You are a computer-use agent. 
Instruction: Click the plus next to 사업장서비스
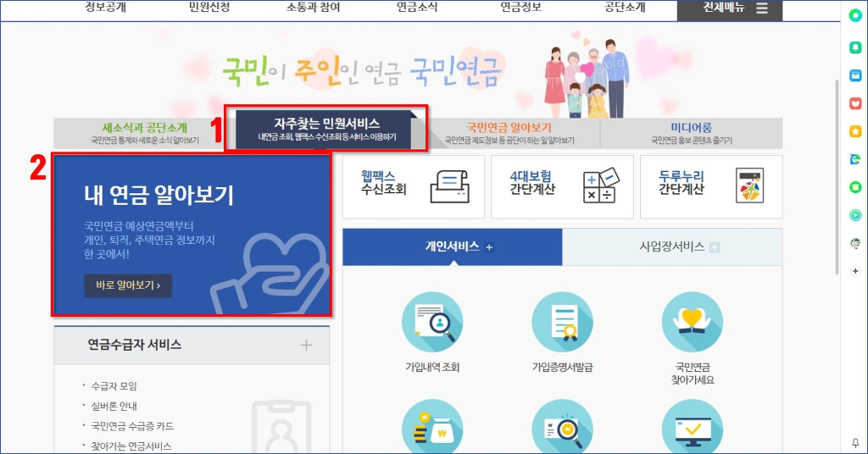point(715,247)
